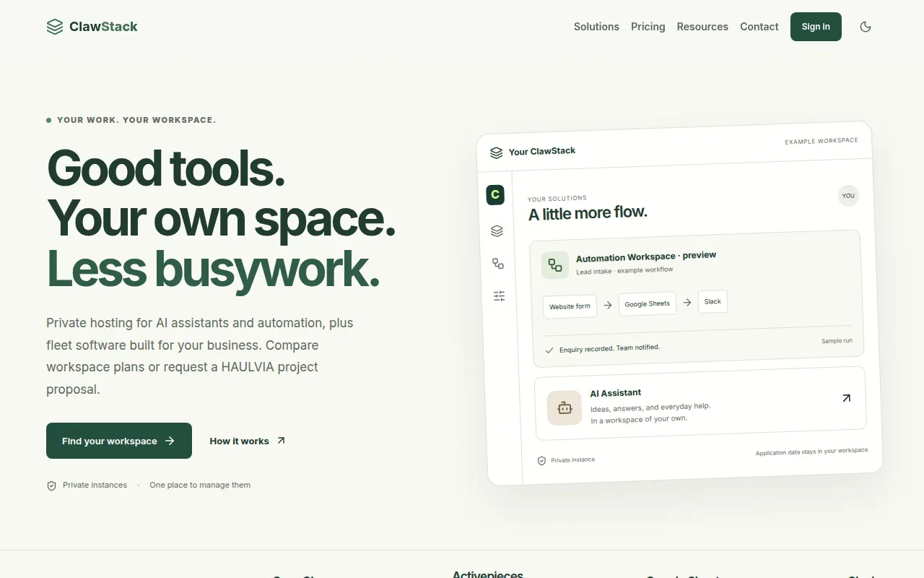Click the "Automation Workspace · preview" title
This screenshot has height=578, width=924.
pyautogui.click(x=646, y=256)
